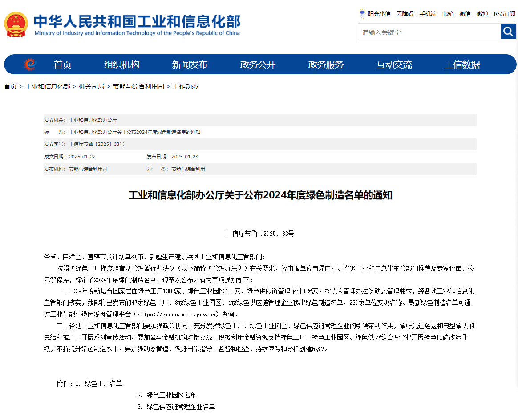Open the 组织机构 navigation menu
Viewport: 518px width, 420px height.
coord(121,65)
